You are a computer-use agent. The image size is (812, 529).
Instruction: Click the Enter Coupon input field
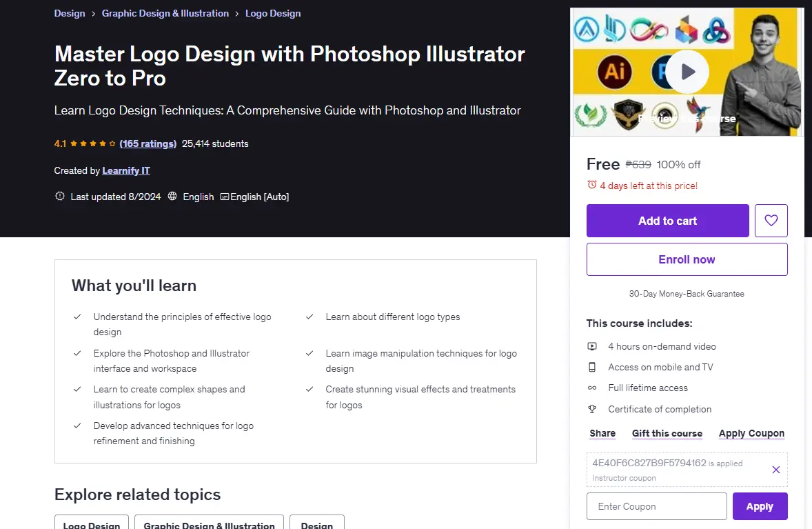657,506
